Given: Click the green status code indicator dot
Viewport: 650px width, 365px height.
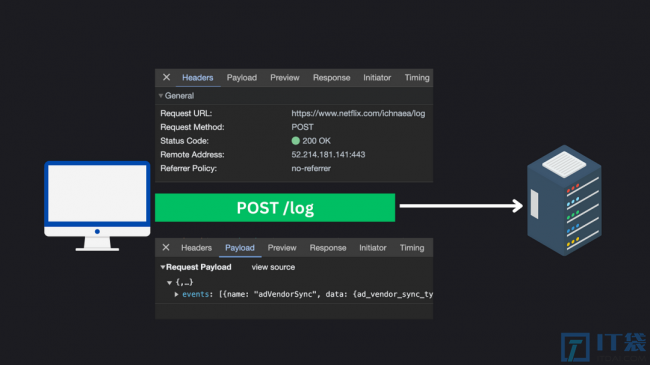Looking at the screenshot, I should point(296,141).
